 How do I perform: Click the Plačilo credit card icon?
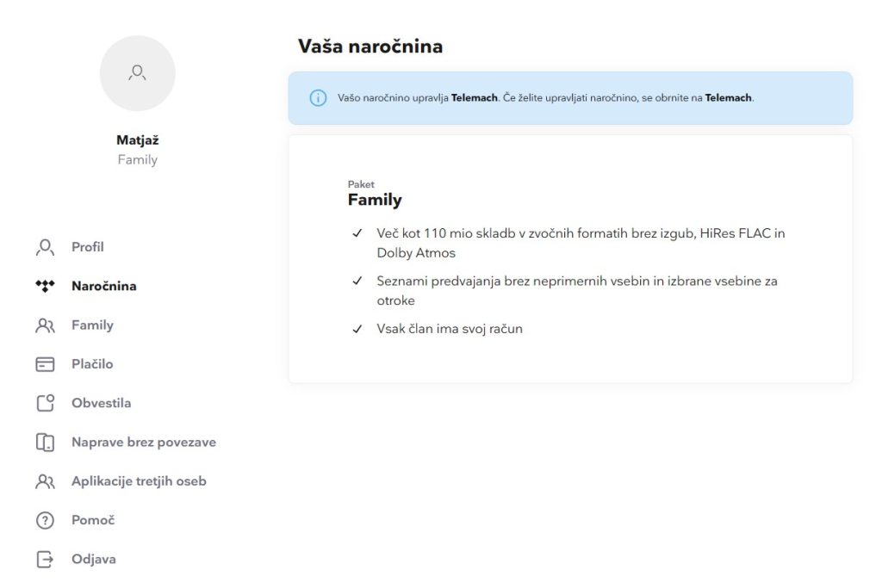45,364
